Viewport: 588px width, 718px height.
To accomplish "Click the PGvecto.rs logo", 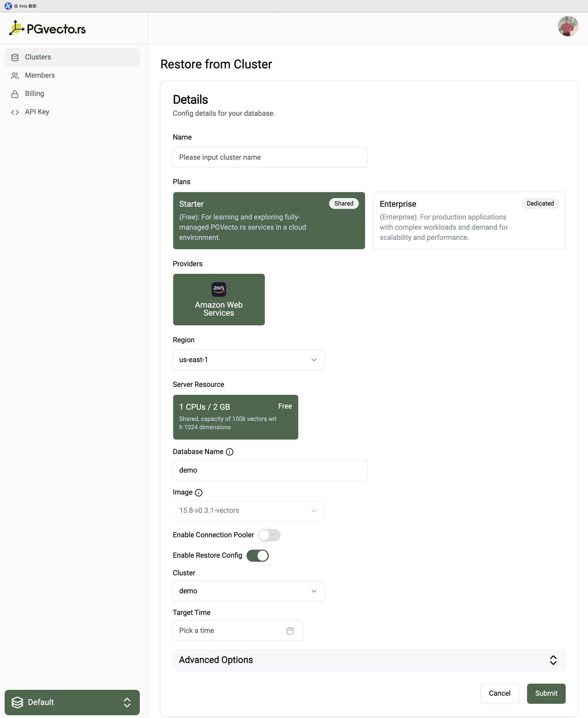I will click(47, 28).
